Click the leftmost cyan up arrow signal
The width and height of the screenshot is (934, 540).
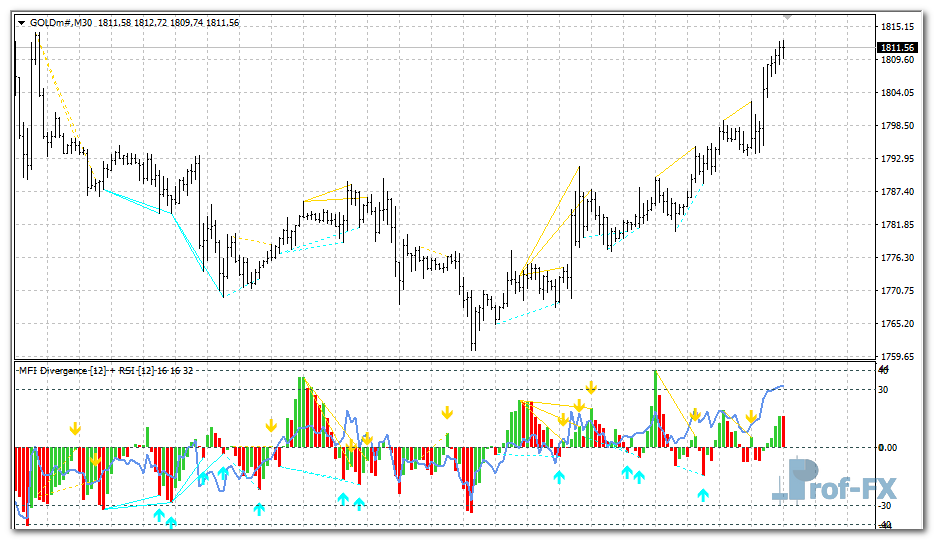click(x=158, y=514)
